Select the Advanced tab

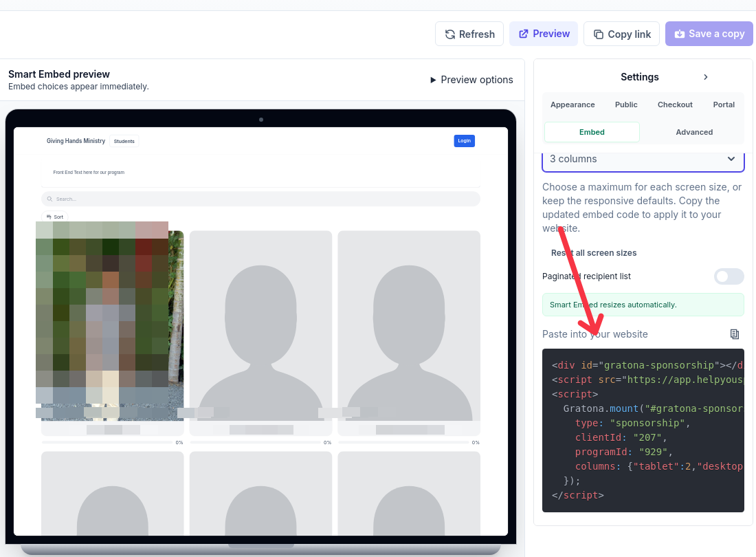point(694,132)
